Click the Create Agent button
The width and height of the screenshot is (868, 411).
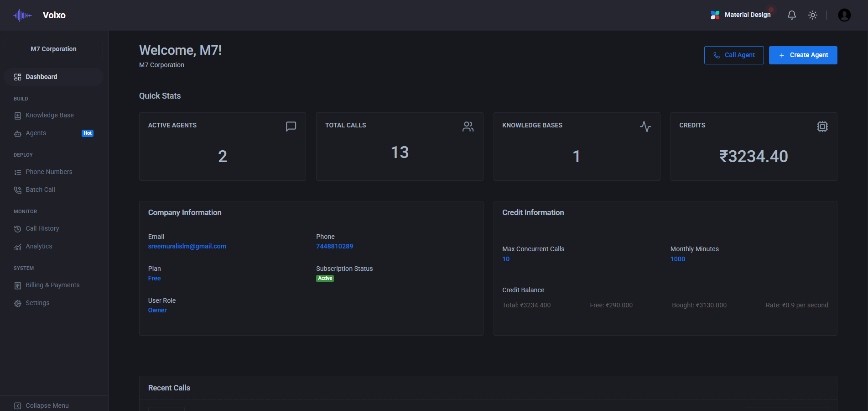click(x=803, y=55)
